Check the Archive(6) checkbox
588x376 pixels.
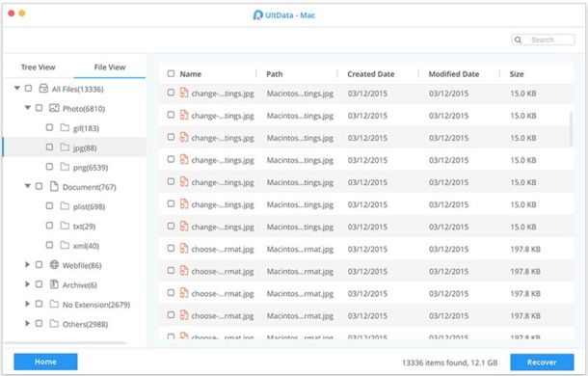[x=39, y=284]
